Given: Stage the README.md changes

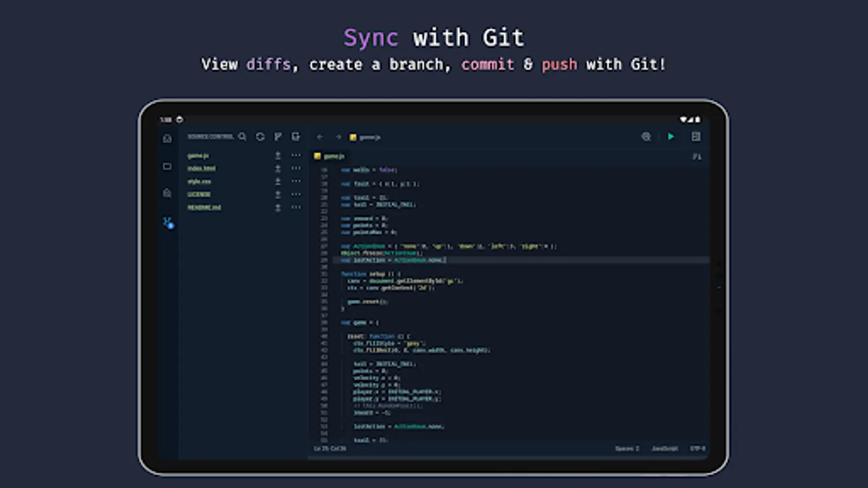Looking at the screenshot, I should pyautogui.click(x=277, y=207).
